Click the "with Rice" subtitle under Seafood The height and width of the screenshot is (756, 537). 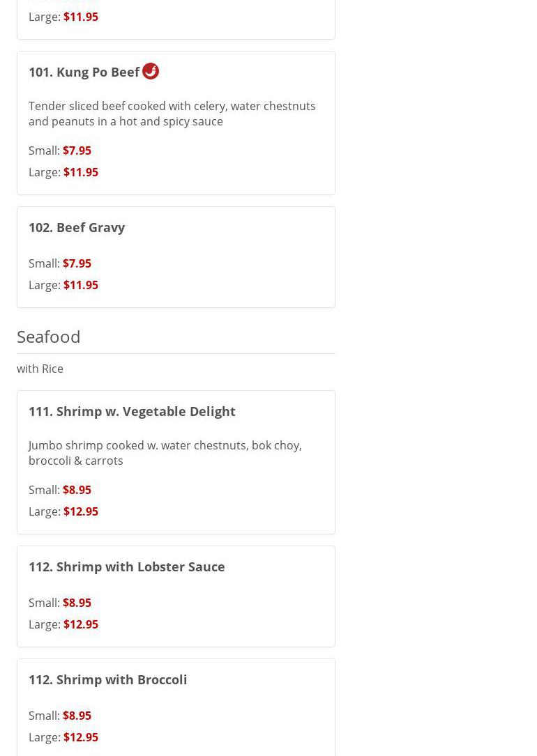40,369
